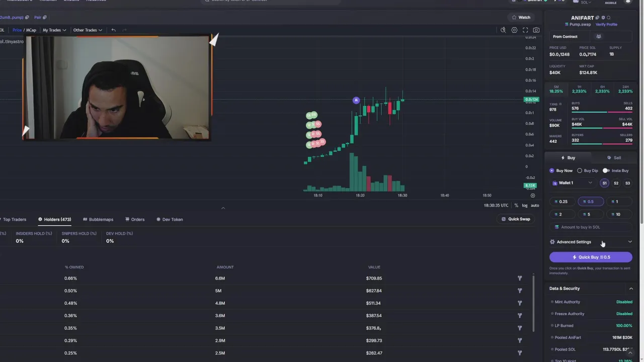Copy the pair address icon
The width and height of the screenshot is (644, 362).
[45, 18]
